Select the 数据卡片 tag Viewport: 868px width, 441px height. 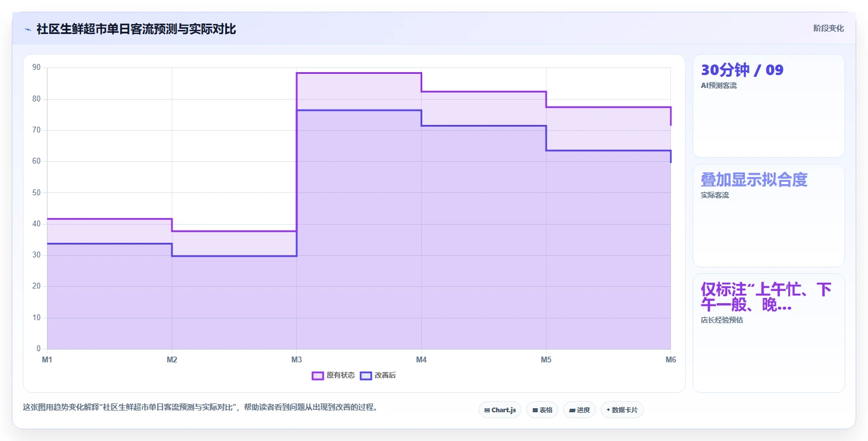tap(622, 410)
